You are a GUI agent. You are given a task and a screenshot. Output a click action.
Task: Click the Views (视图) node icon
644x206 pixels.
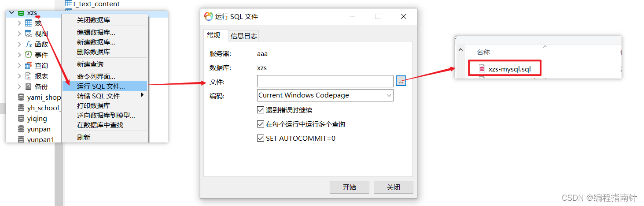coord(29,34)
